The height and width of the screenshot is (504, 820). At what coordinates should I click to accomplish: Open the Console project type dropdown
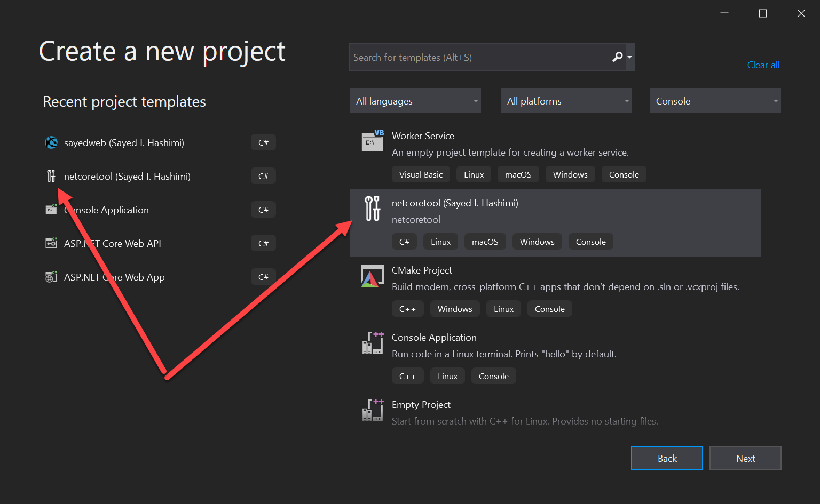point(715,101)
